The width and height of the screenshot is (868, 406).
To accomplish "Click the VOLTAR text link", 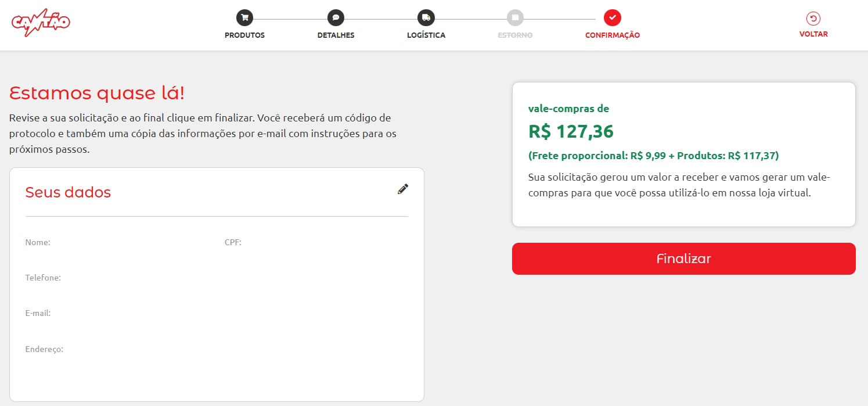I will [813, 34].
